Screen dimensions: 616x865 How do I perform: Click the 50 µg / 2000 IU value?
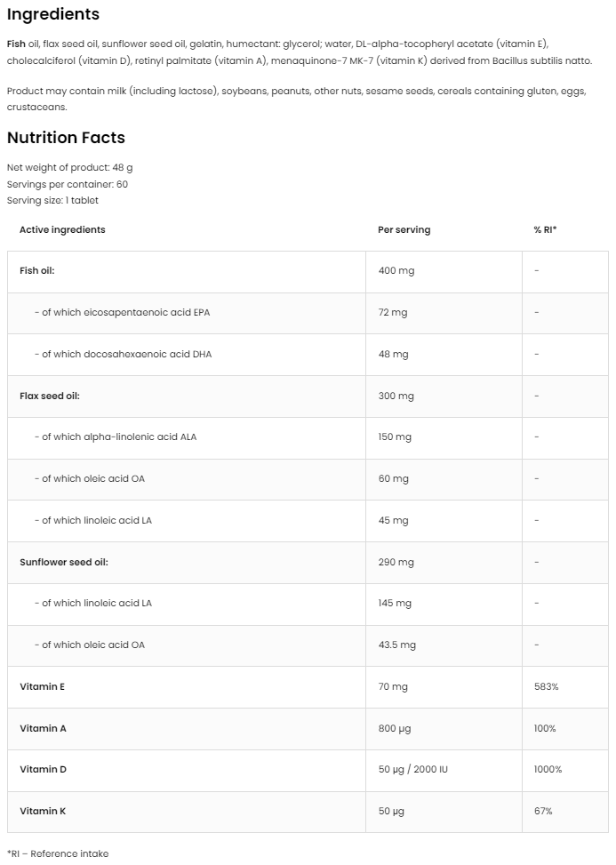(412, 769)
